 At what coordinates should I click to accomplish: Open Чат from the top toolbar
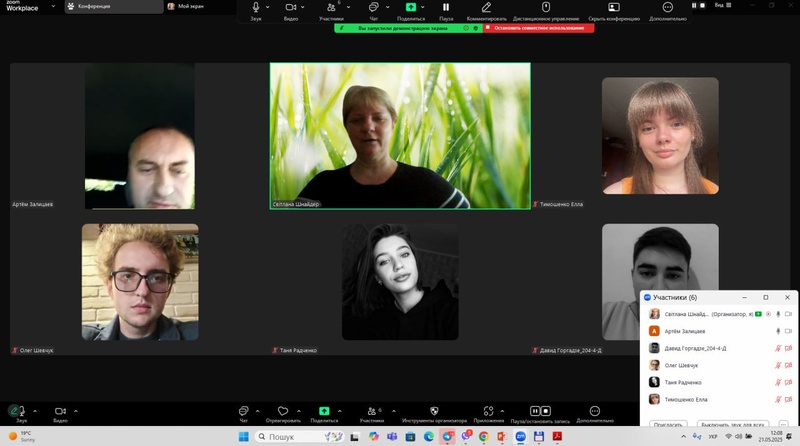click(x=373, y=7)
